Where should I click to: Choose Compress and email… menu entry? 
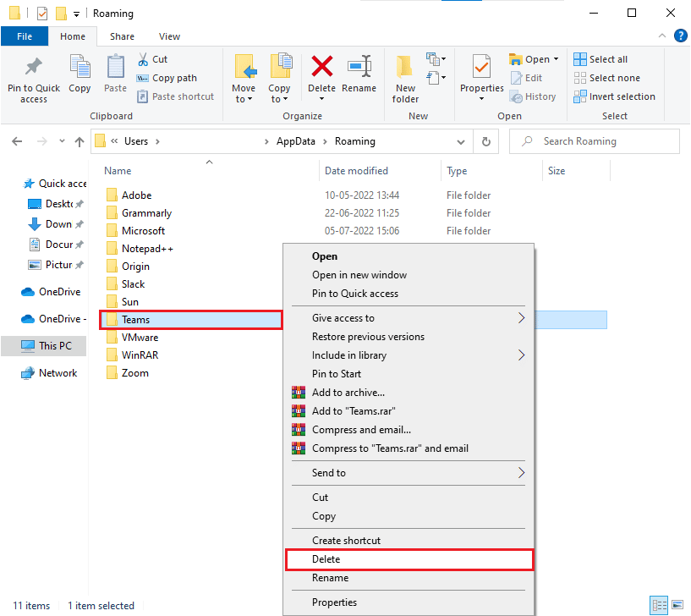click(x=361, y=430)
